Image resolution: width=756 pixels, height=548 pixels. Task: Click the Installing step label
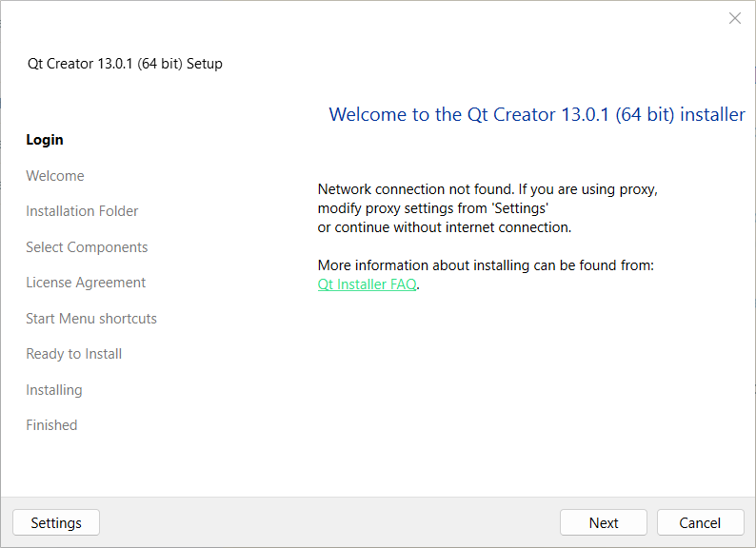pos(54,390)
